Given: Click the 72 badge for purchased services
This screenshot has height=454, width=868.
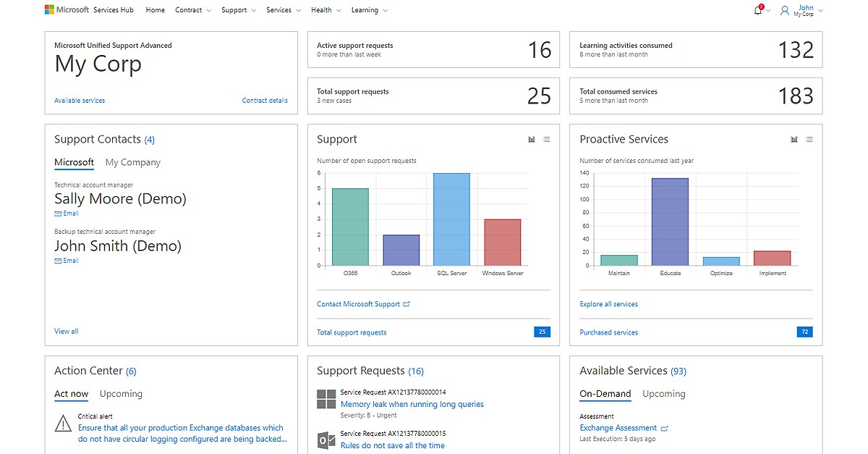Looking at the screenshot, I should (804, 332).
